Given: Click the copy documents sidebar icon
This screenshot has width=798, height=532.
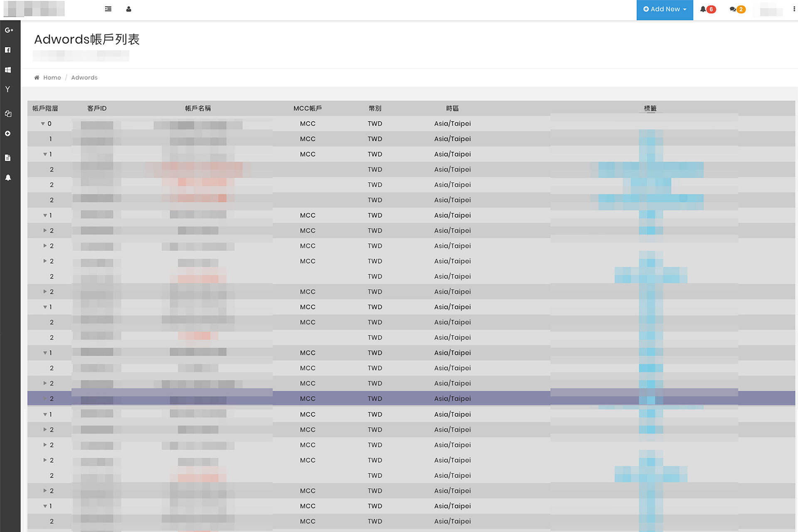Looking at the screenshot, I should coord(8,113).
